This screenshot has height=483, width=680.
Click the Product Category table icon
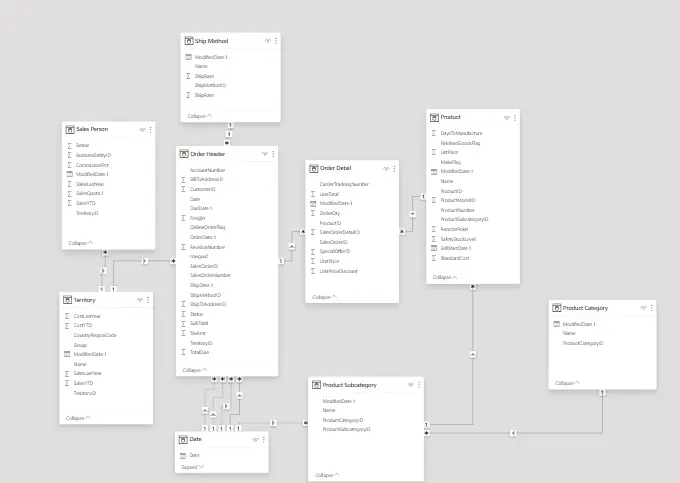click(556, 308)
